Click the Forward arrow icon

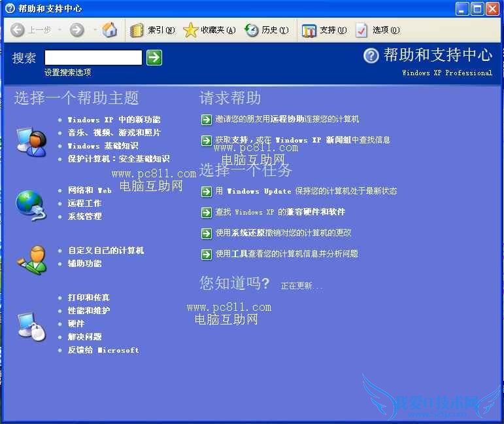pyautogui.click(x=77, y=30)
